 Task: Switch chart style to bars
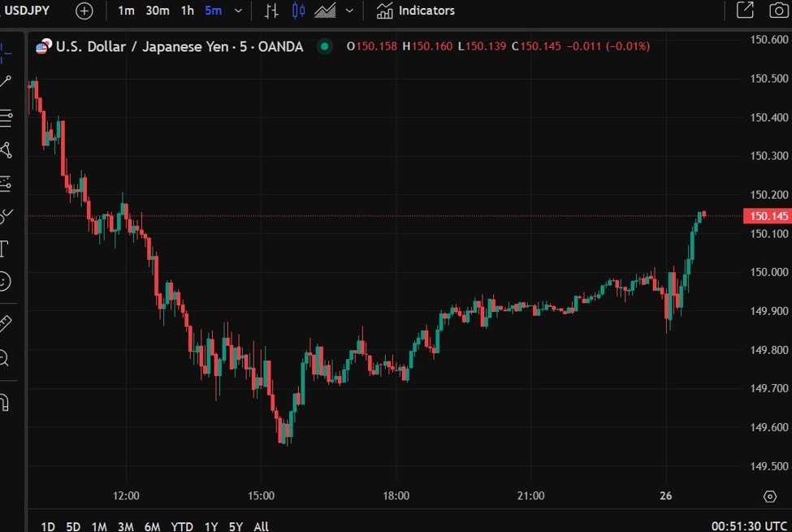click(271, 11)
